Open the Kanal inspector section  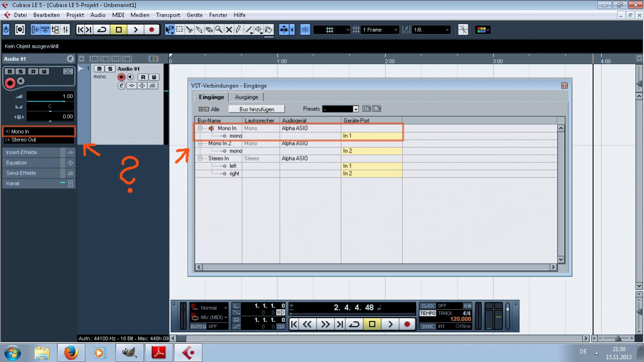pos(39,184)
